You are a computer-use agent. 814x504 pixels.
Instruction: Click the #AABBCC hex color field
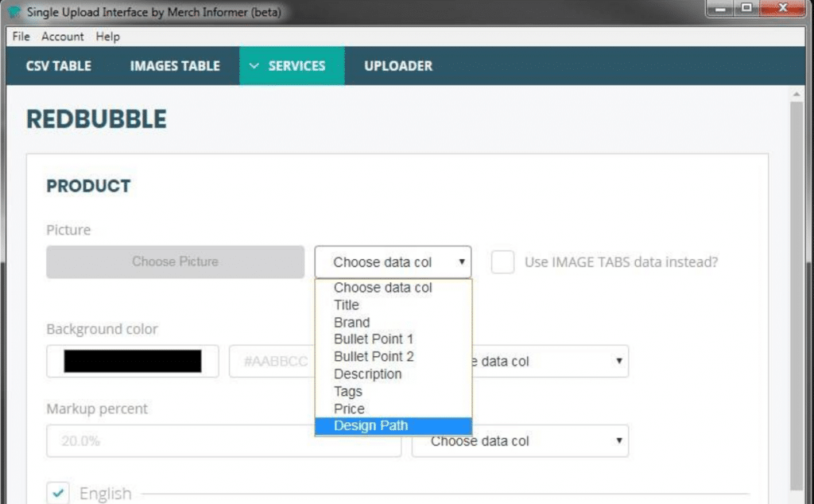coord(272,361)
